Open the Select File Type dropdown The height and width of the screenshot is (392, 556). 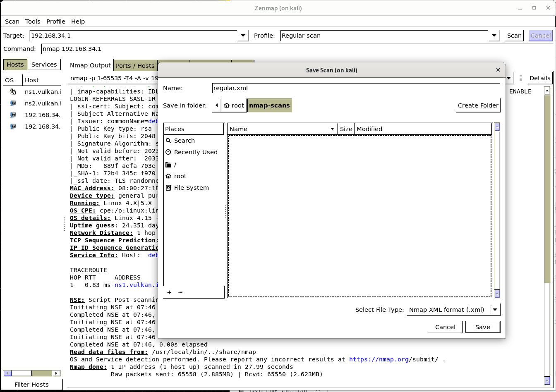point(495,310)
